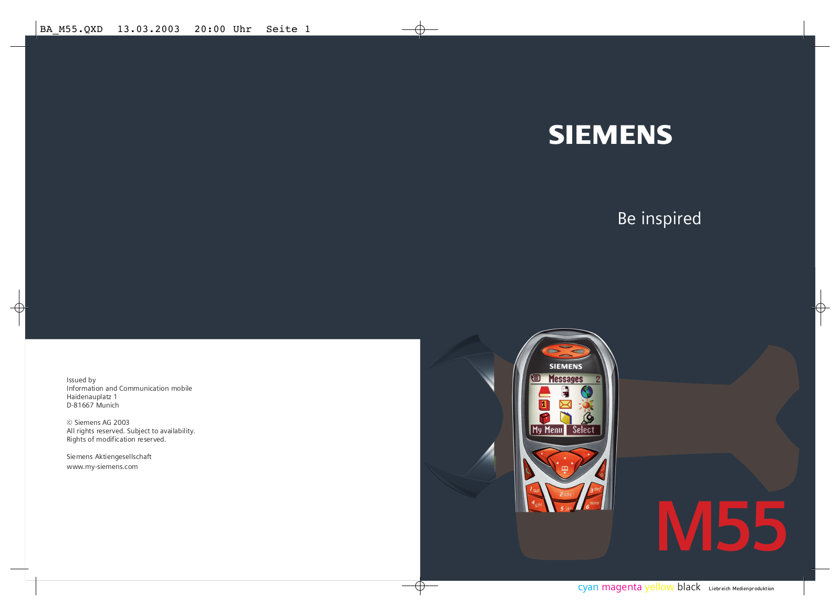Click the www.my-siemens.com web address
Viewport: 840px width, 616px height.
click(102, 466)
